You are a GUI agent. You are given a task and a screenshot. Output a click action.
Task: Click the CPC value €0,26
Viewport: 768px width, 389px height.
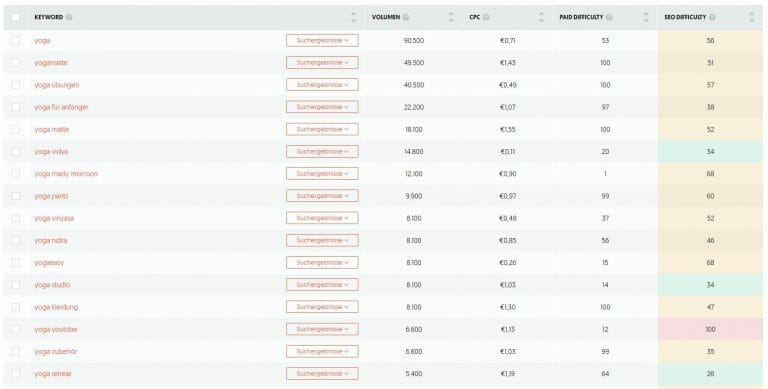[x=507, y=263]
